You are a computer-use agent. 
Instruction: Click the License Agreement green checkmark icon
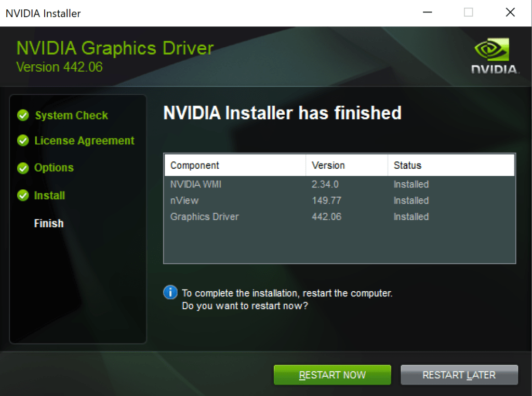tap(23, 141)
